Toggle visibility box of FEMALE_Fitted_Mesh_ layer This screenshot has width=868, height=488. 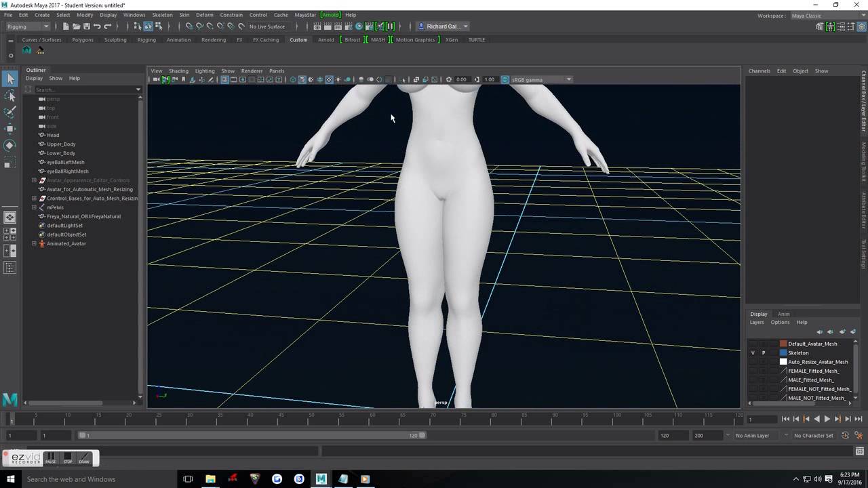coord(753,371)
